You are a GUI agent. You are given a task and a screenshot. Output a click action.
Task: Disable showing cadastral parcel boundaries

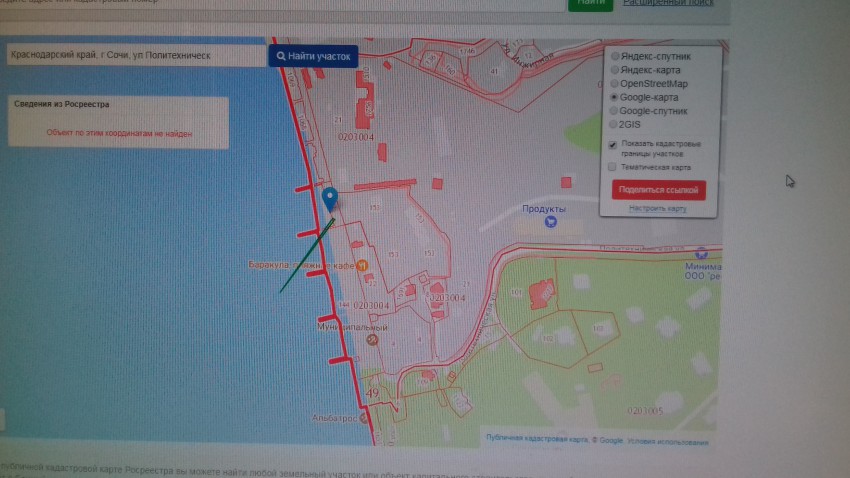coord(613,145)
